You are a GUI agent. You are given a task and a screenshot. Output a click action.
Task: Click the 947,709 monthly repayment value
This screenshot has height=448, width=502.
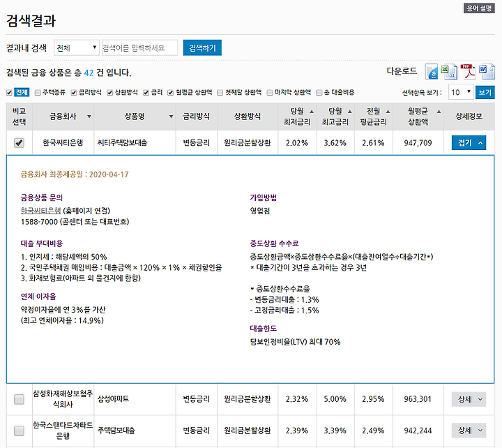pos(418,142)
